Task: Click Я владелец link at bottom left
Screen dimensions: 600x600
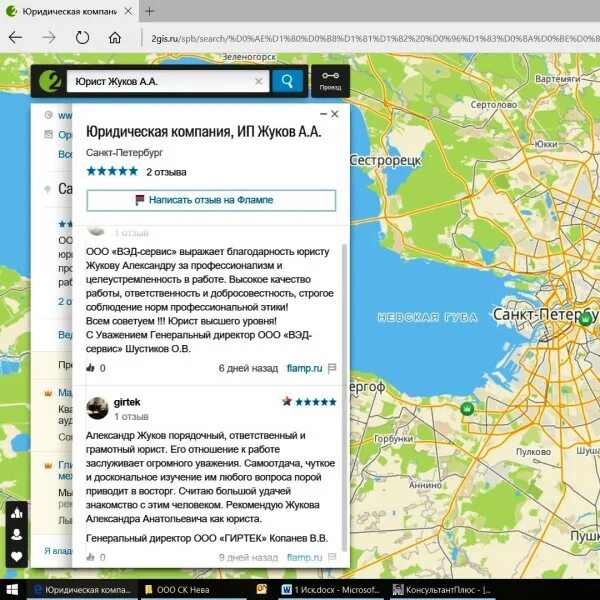Action: pos(58,551)
